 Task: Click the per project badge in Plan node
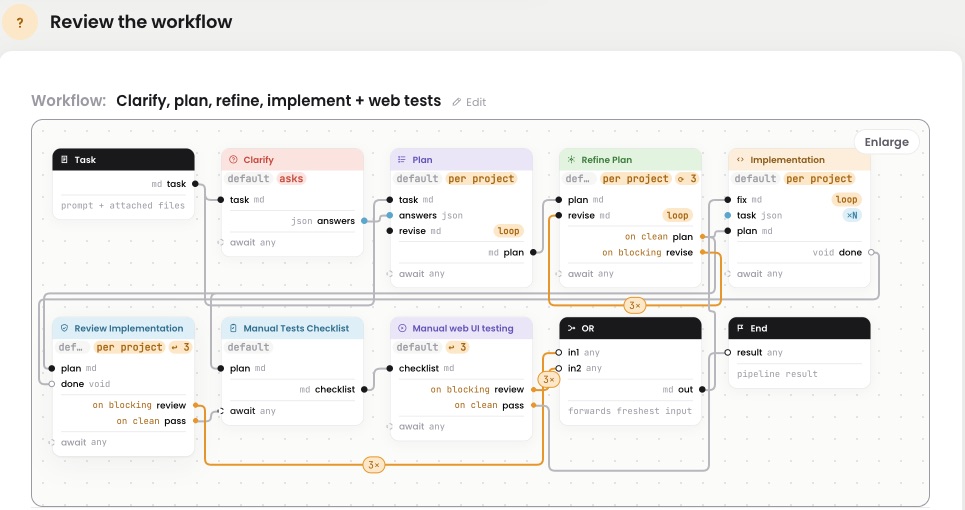(x=481, y=178)
